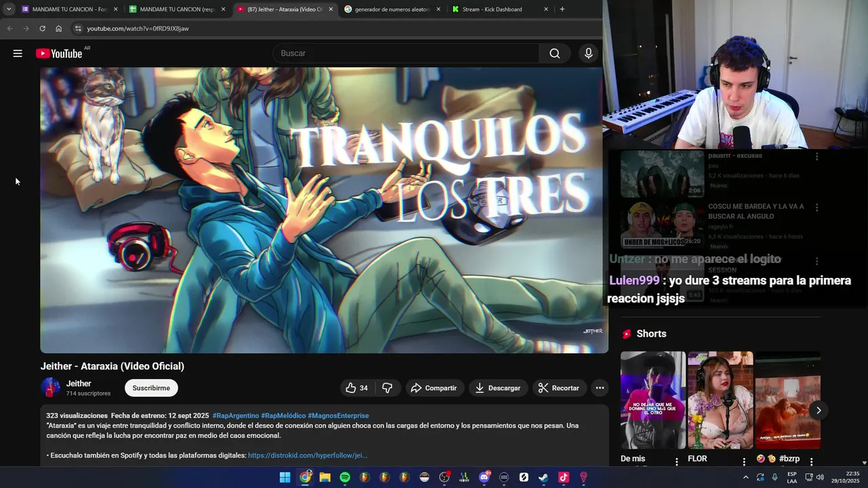The image size is (868, 488).
Task: Open Chrome tab search dropdown
Action: coord(9,9)
